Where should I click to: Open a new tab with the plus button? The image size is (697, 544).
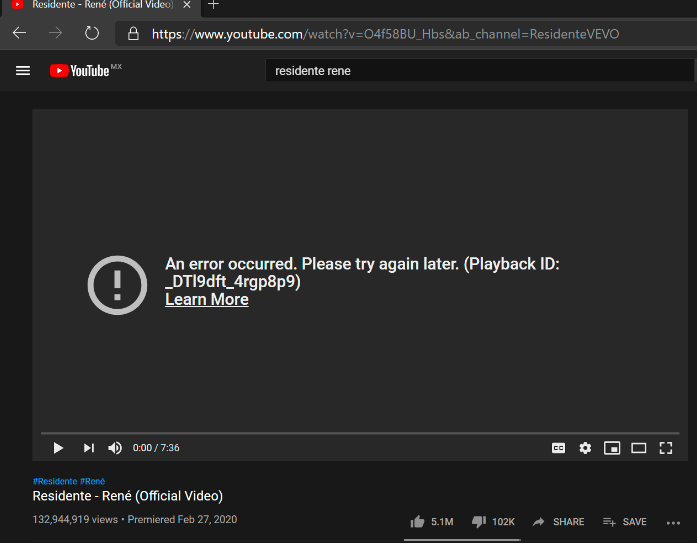click(x=213, y=5)
